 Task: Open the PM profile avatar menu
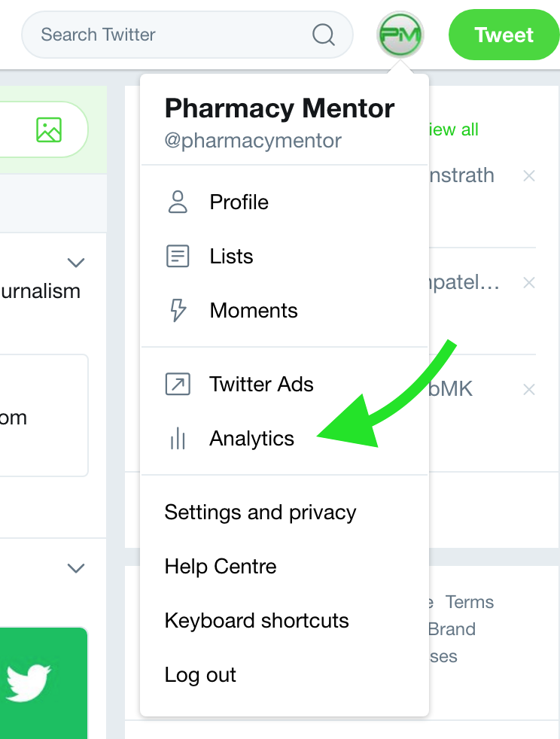(x=400, y=35)
